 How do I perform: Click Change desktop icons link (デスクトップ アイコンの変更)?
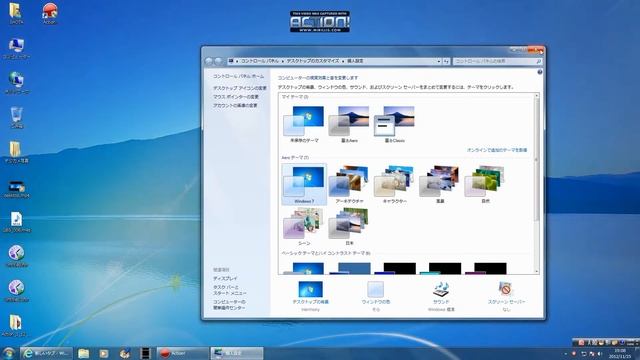[240, 88]
